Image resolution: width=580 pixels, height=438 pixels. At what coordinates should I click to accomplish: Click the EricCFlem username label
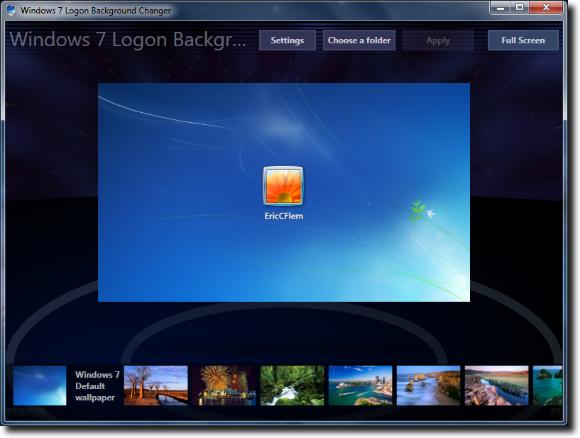[284, 216]
